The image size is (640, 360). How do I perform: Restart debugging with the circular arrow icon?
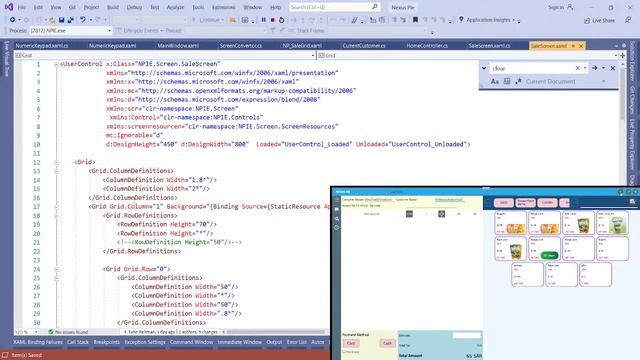[282, 20]
